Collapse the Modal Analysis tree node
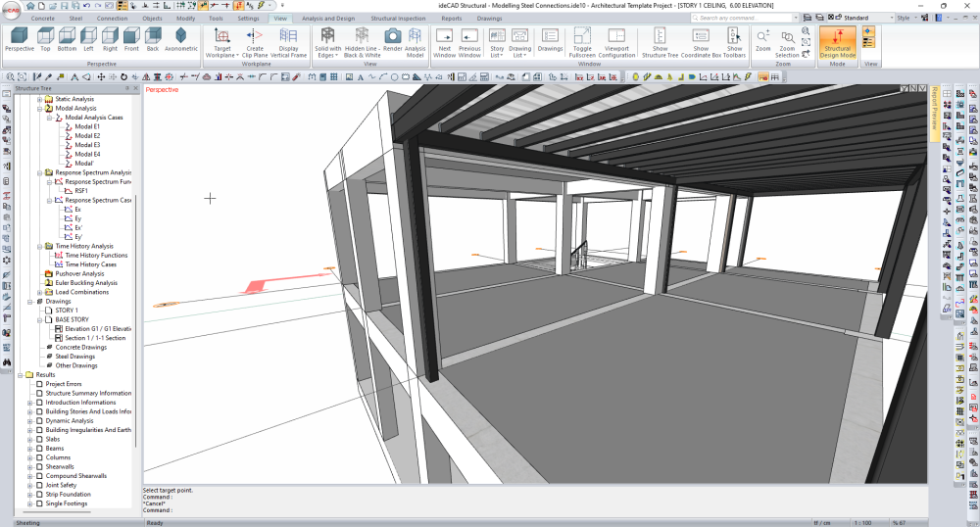Viewport: 980px width, 527px height. (40, 109)
